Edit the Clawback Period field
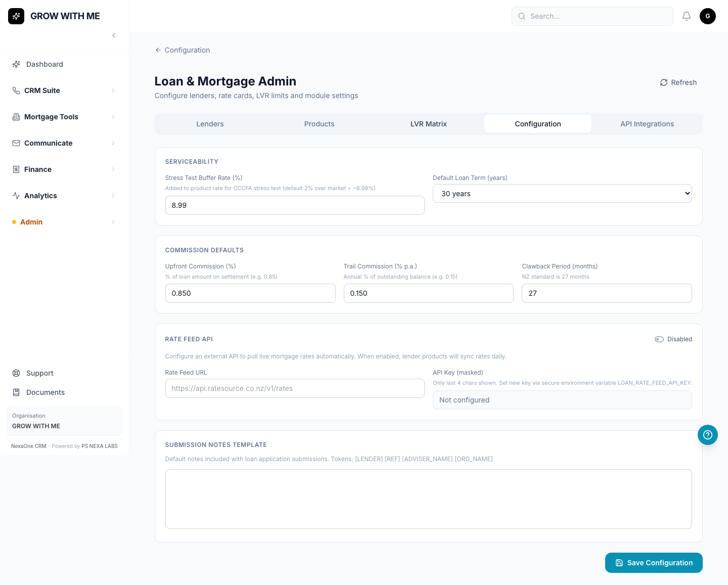Viewport: 728px width, 585px height. coord(607,293)
